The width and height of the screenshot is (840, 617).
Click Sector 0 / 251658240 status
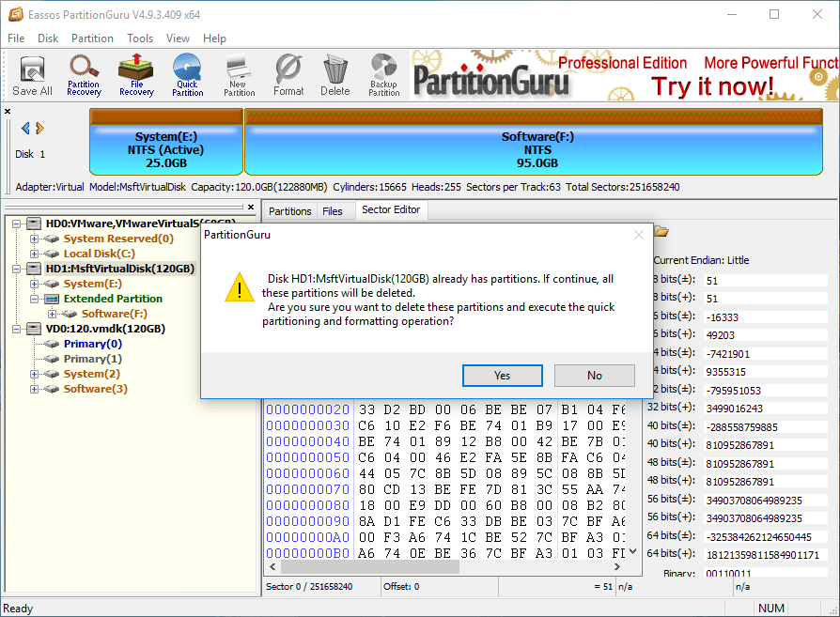pyautogui.click(x=309, y=587)
